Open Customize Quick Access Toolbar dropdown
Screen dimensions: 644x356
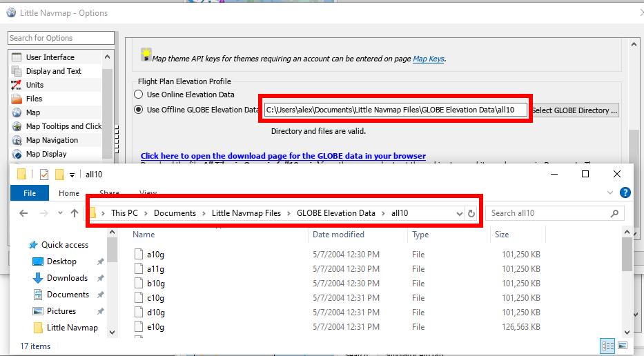tap(72, 175)
